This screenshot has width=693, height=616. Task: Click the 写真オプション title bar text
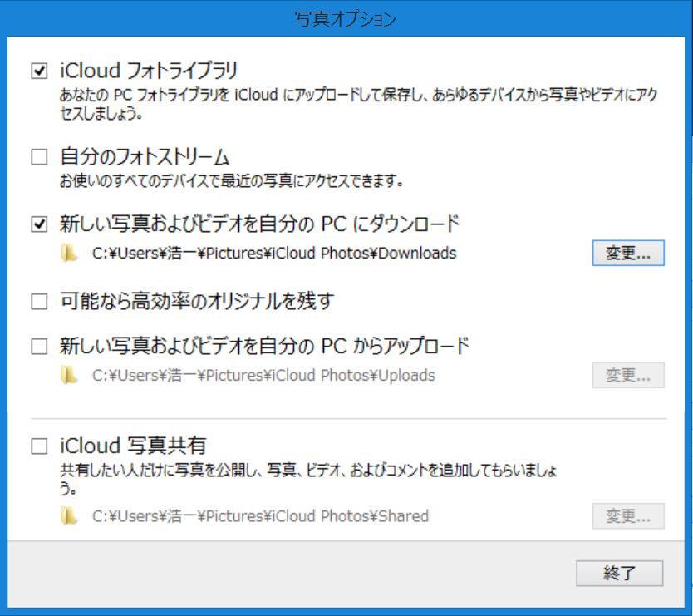(345, 18)
